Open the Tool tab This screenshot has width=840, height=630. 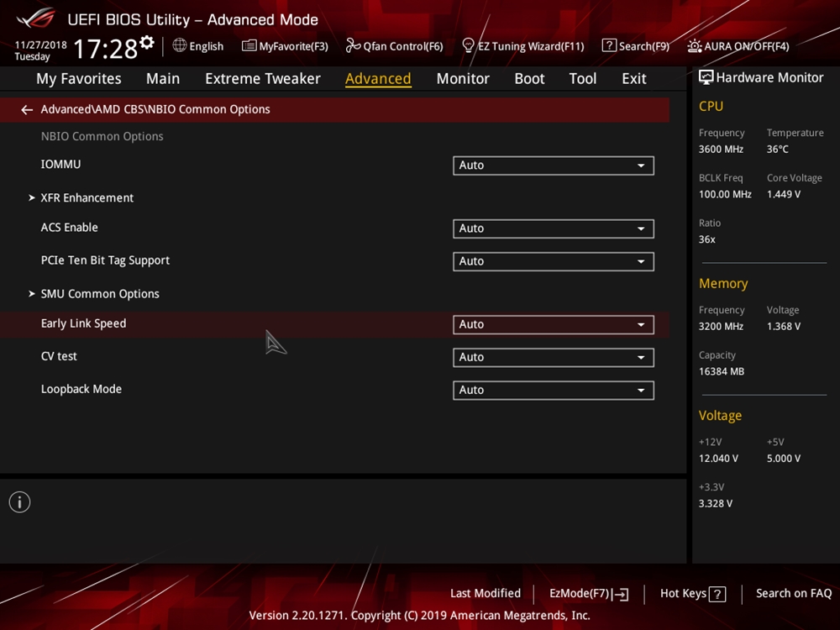pyautogui.click(x=582, y=79)
